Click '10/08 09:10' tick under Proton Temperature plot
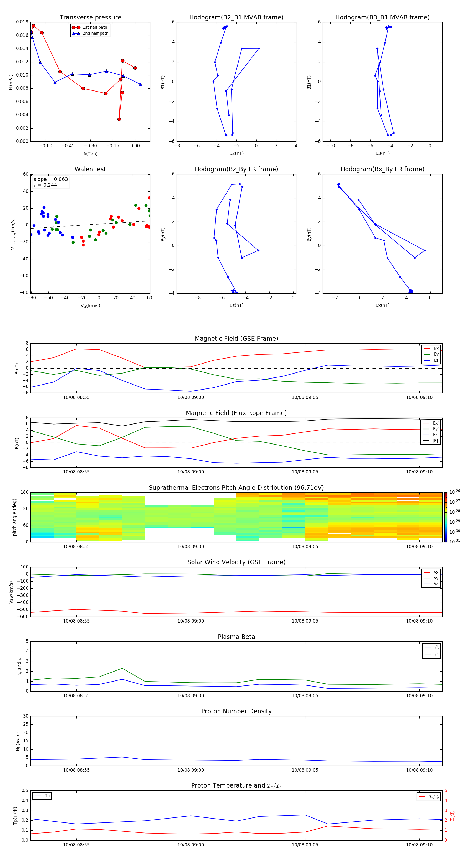This screenshot has width=473, height=868. coord(419,845)
